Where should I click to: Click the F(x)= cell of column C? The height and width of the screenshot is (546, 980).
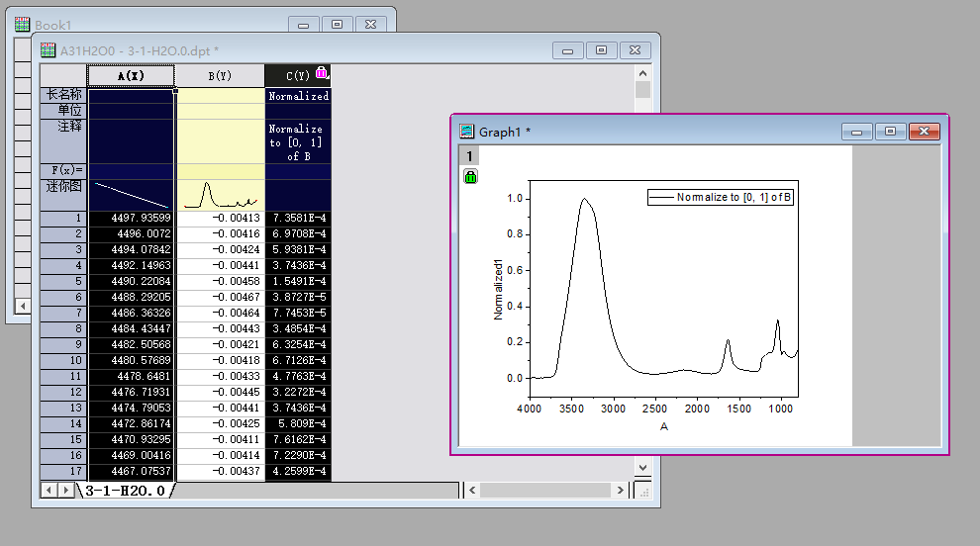298,170
